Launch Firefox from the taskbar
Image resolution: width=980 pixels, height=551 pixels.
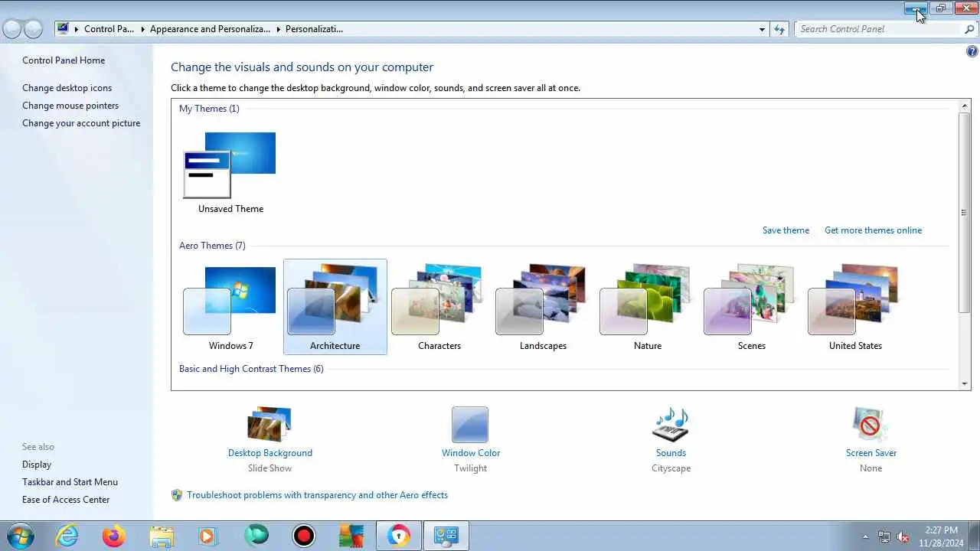114,536
